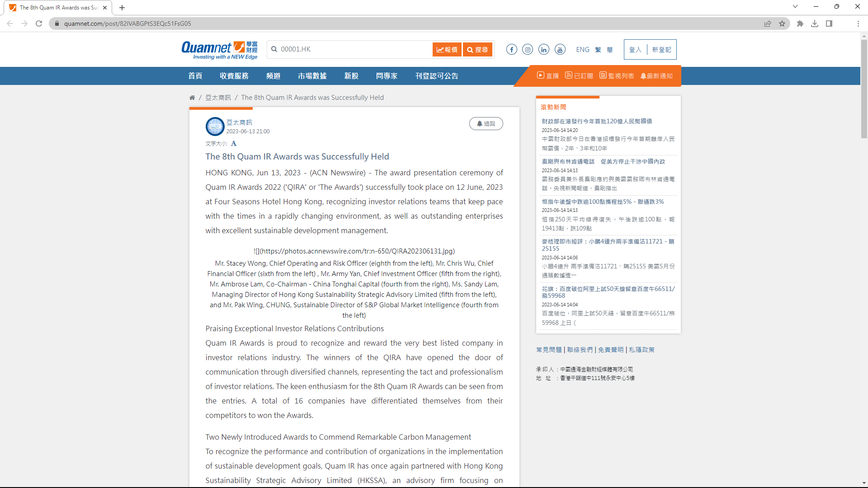Screen dimensions: 868x488
Task: Click the 追蹤 follow bell button
Action: click(x=486, y=124)
